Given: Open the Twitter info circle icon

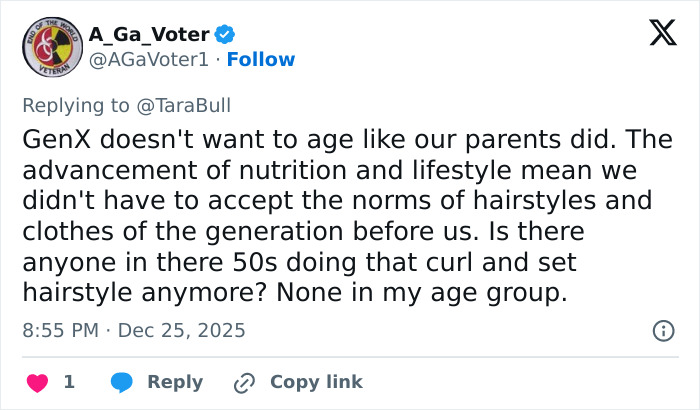Looking at the screenshot, I should tap(662, 330).
